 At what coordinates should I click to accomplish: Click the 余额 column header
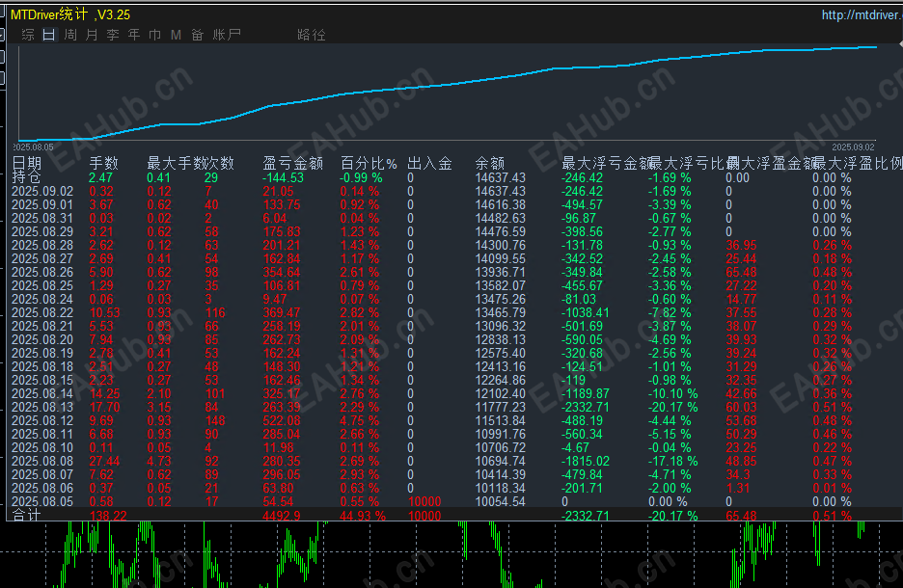coord(490,164)
